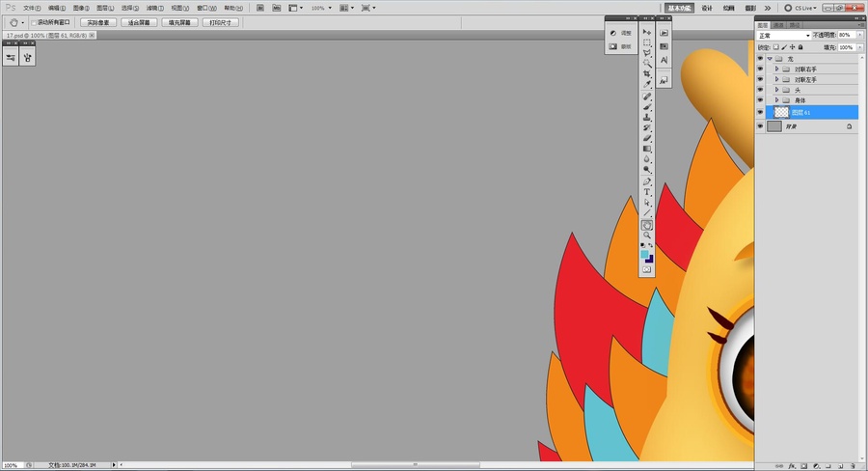Image resolution: width=868 pixels, height=471 pixels.
Task: Open the Styles panel fx icon
Action: (x=664, y=80)
